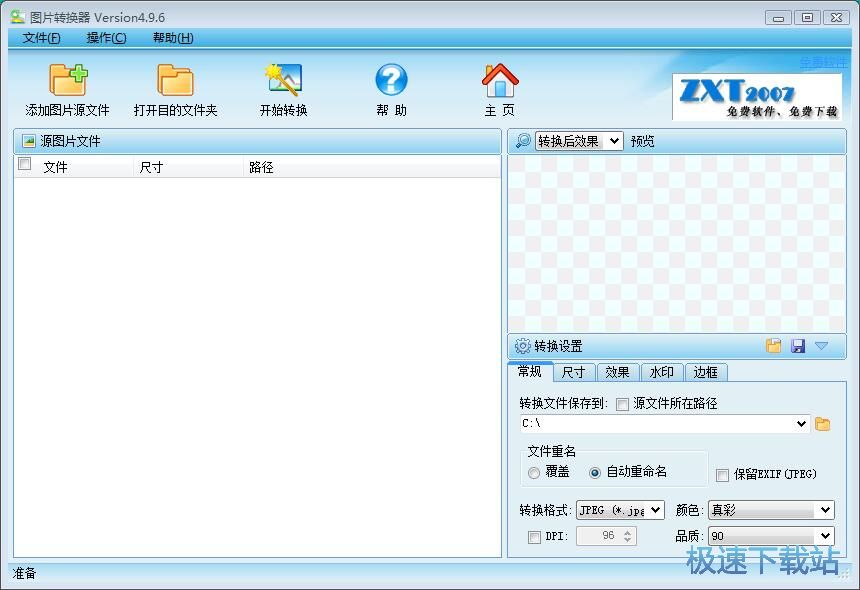
Task: Save conversion settings with the floppy disk icon
Action: coord(798,345)
